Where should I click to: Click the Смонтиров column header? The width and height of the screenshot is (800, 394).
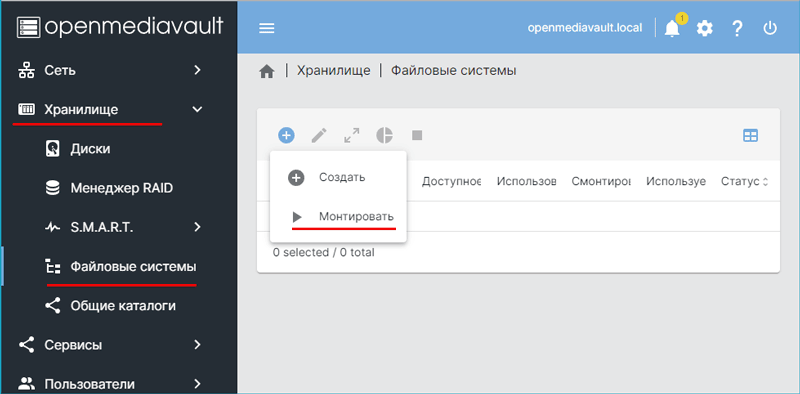pyautogui.click(x=601, y=181)
